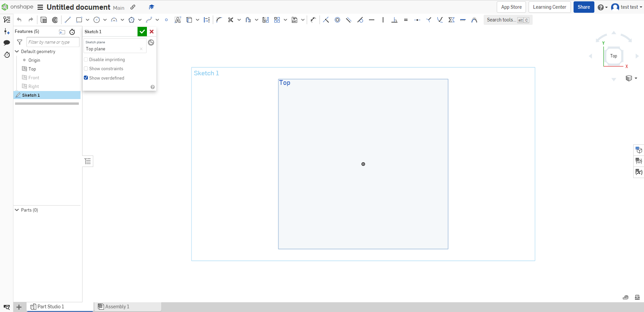The image size is (644, 312).
Task: Click the Share button
Action: [x=584, y=7]
